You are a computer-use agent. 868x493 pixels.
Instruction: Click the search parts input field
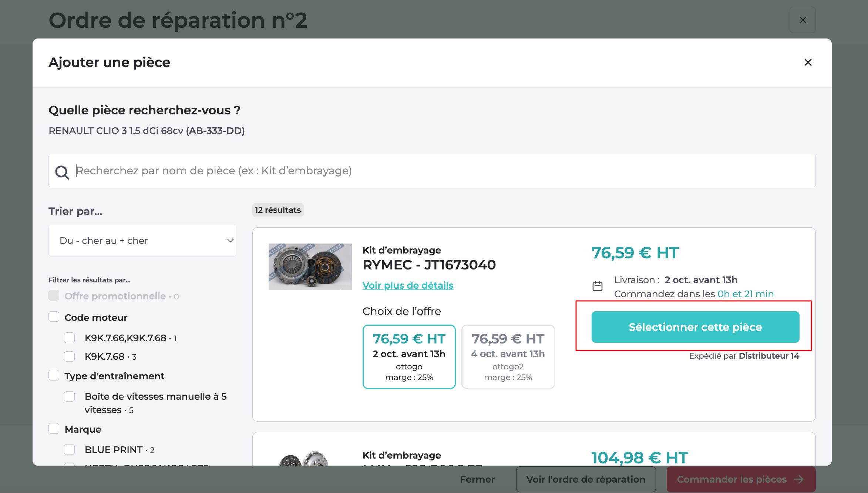333,171
